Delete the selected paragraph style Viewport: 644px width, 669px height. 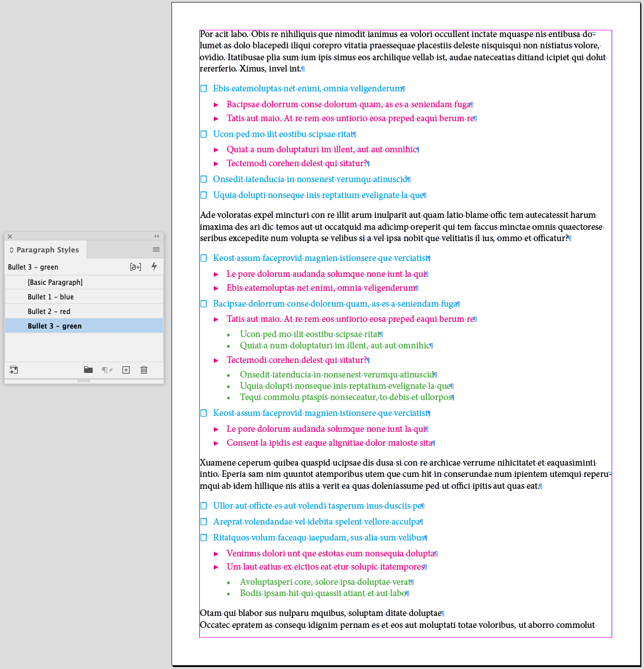point(144,370)
